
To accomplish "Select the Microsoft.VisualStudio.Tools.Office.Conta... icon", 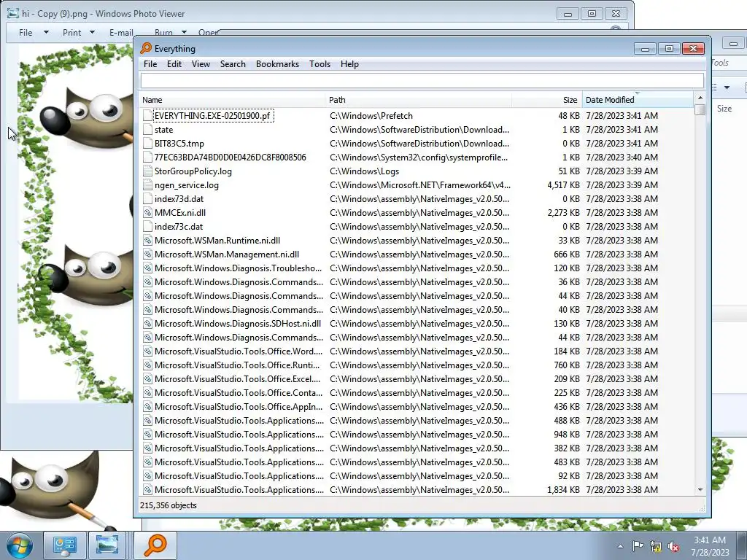I will [x=147, y=393].
